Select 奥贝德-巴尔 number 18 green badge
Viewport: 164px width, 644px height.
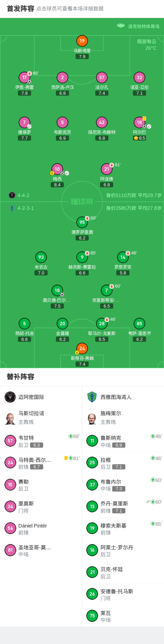(x=57, y=290)
